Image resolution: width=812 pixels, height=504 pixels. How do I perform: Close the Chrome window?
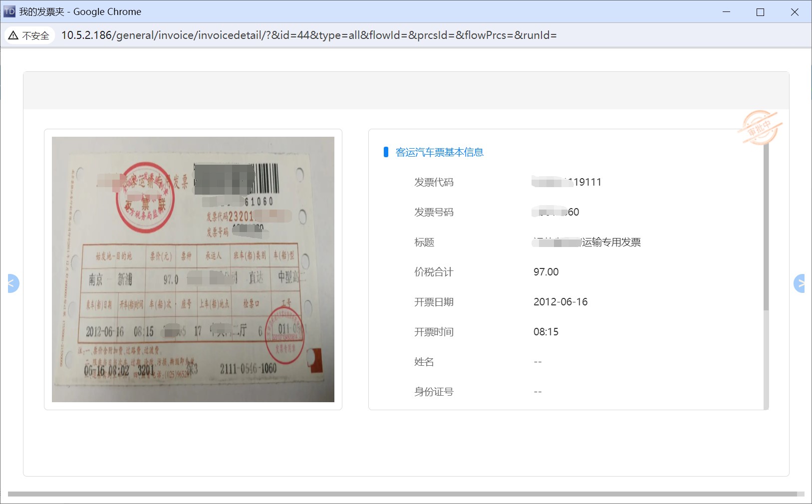pos(795,12)
